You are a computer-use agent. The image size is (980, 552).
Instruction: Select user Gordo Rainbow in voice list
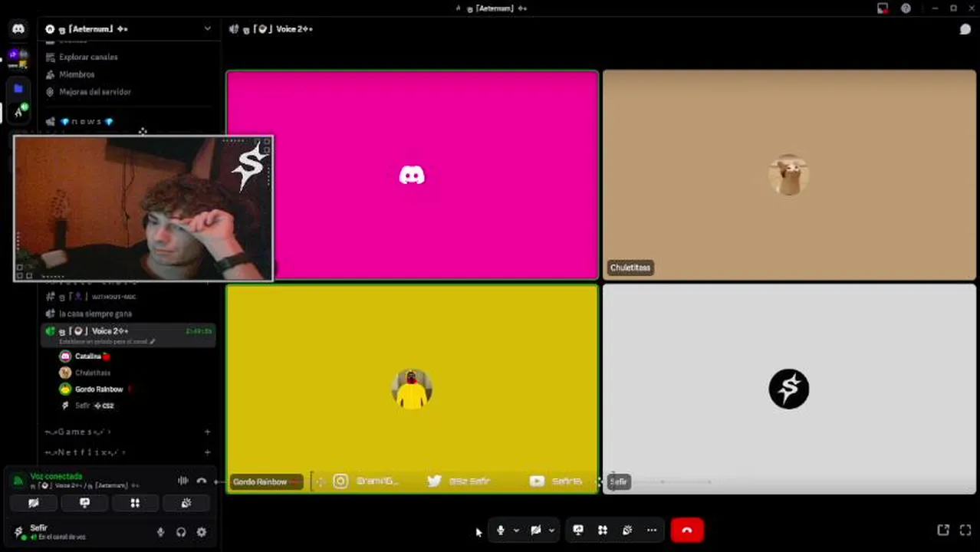click(x=99, y=389)
